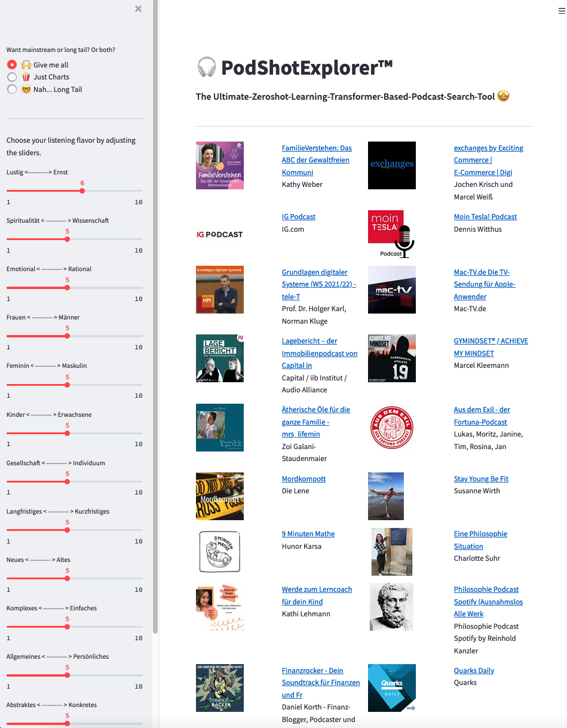567x728 pixels.
Task: Click the Mordkompott cover artwork
Action: pos(219,496)
